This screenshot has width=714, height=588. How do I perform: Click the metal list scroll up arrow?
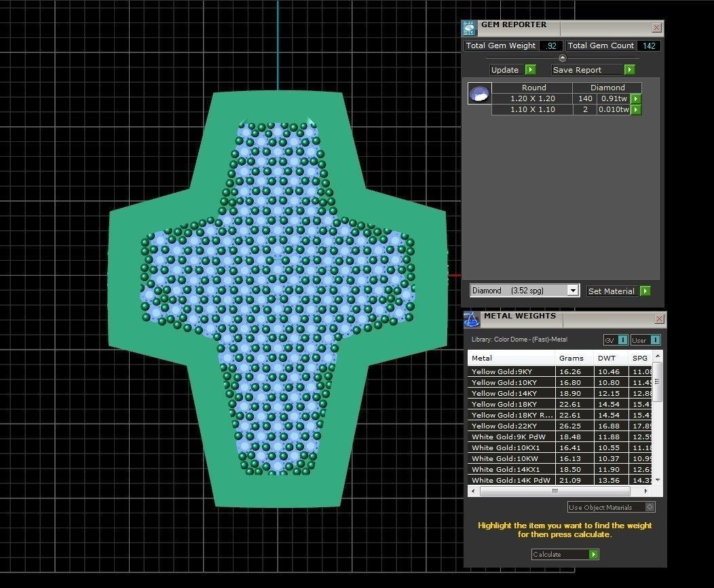pos(658,355)
